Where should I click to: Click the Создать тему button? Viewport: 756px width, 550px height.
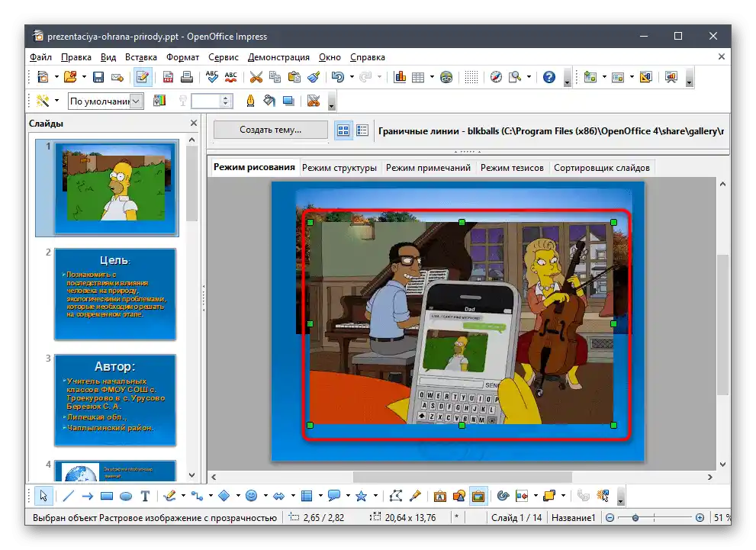[x=270, y=130]
